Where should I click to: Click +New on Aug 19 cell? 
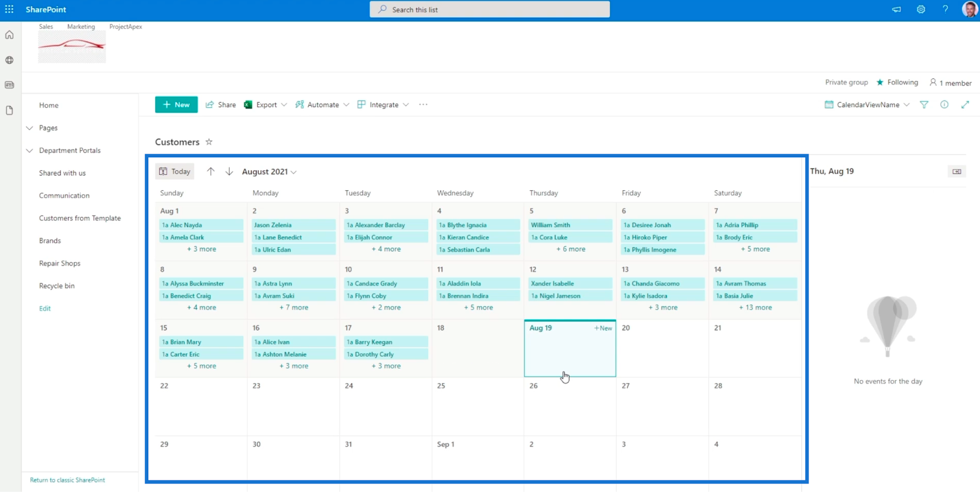pos(603,328)
